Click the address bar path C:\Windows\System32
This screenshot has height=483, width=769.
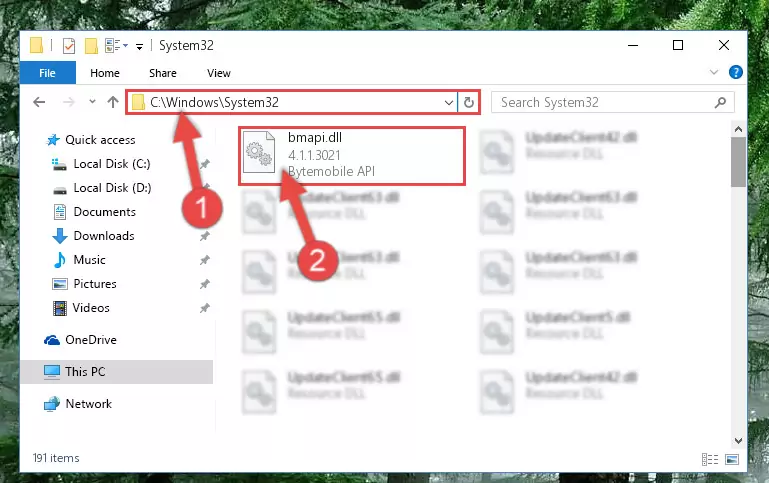coord(214,102)
